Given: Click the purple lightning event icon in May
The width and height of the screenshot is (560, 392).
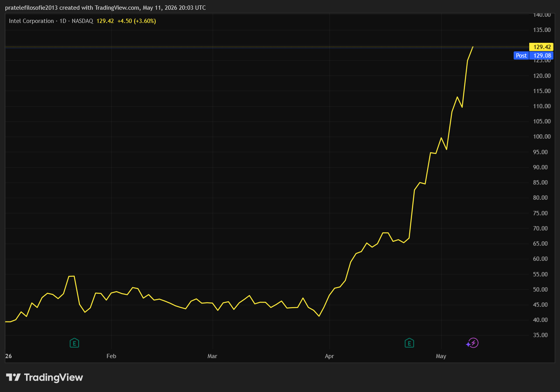Looking at the screenshot, I should 473,343.
